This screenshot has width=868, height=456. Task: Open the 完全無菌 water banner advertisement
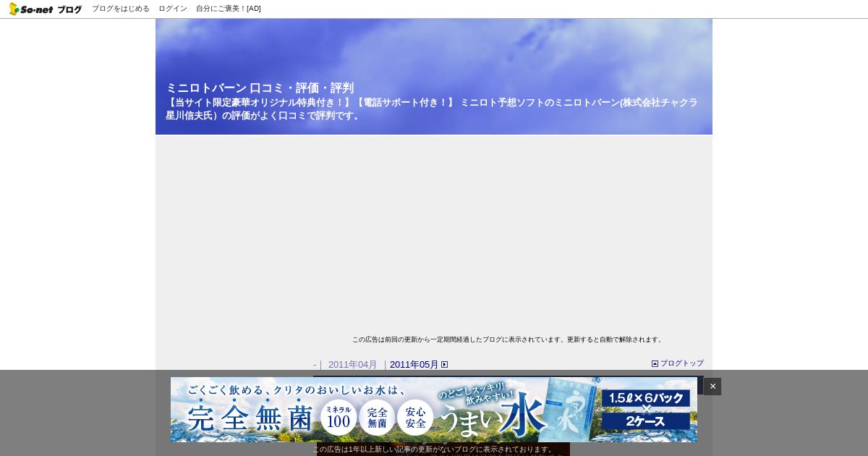pos(434,410)
